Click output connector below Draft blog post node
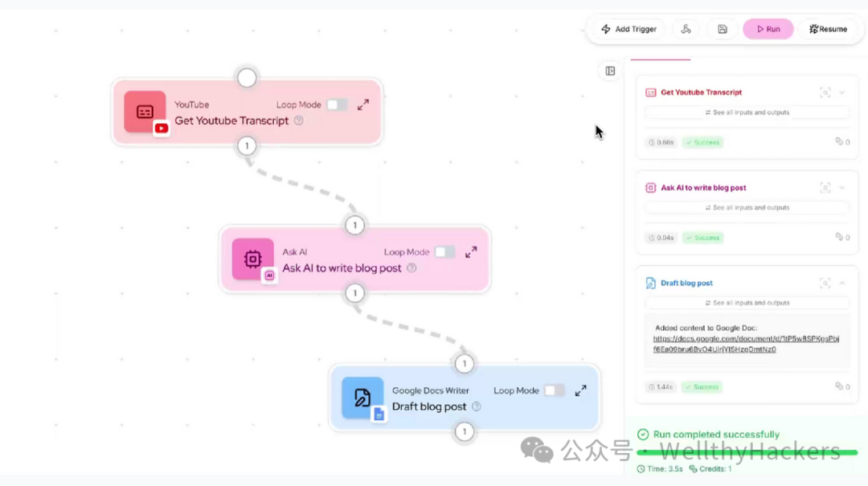 pyautogui.click(x=465, y=431)
